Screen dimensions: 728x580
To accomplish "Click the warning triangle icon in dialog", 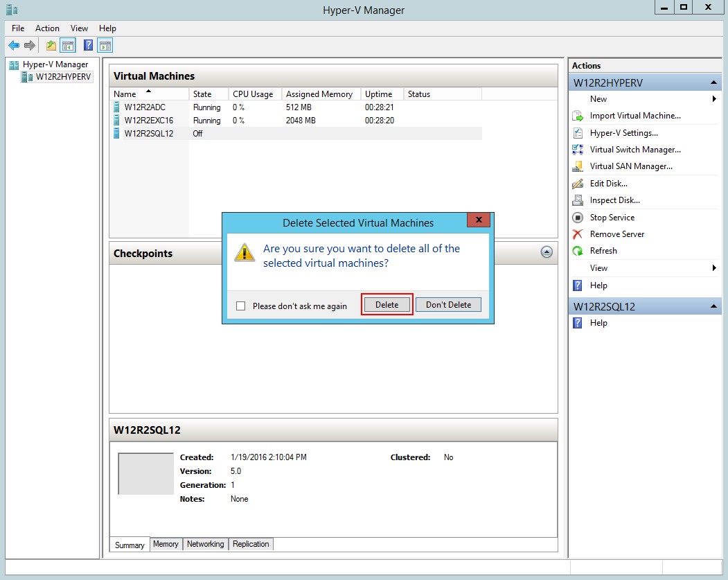I will (x=245, y=252).
